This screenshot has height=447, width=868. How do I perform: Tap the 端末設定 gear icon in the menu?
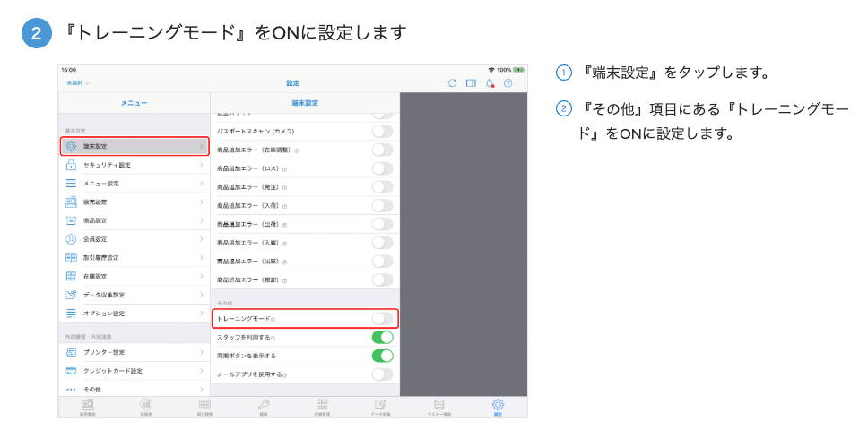71,146
